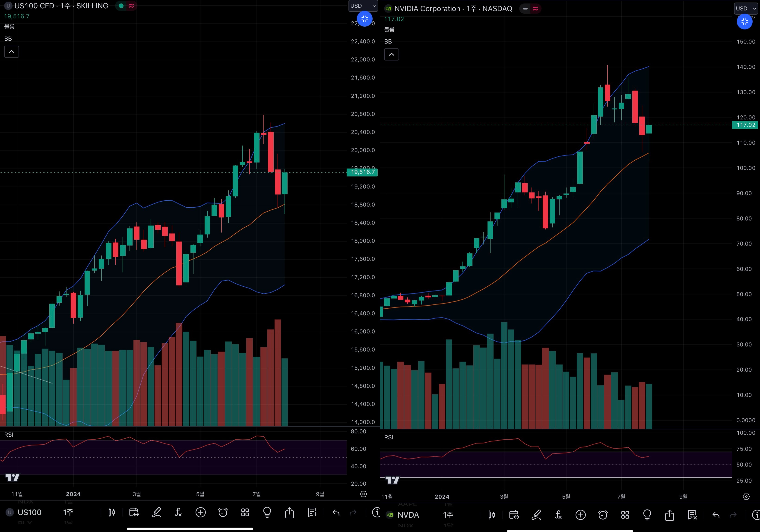Tap NVIDIA Corporation chart title
Viewport: 760px width, 532px height.
tap(453, 9)
